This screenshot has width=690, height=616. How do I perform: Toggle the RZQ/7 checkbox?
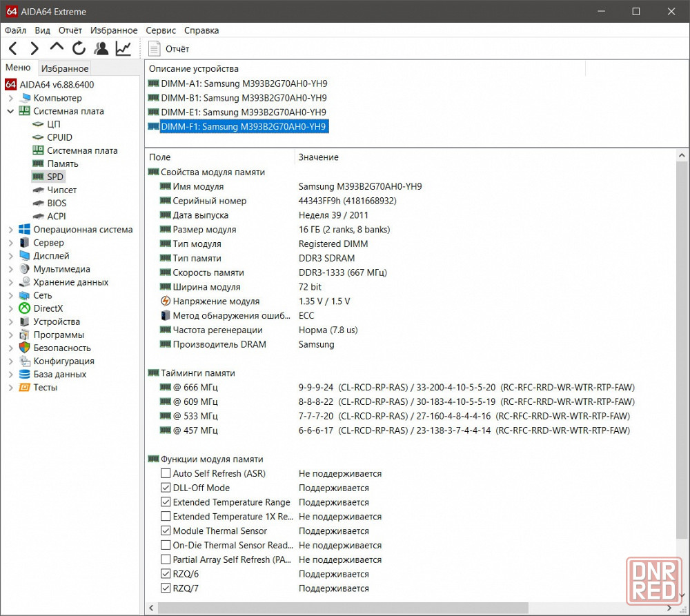(166, 588)
